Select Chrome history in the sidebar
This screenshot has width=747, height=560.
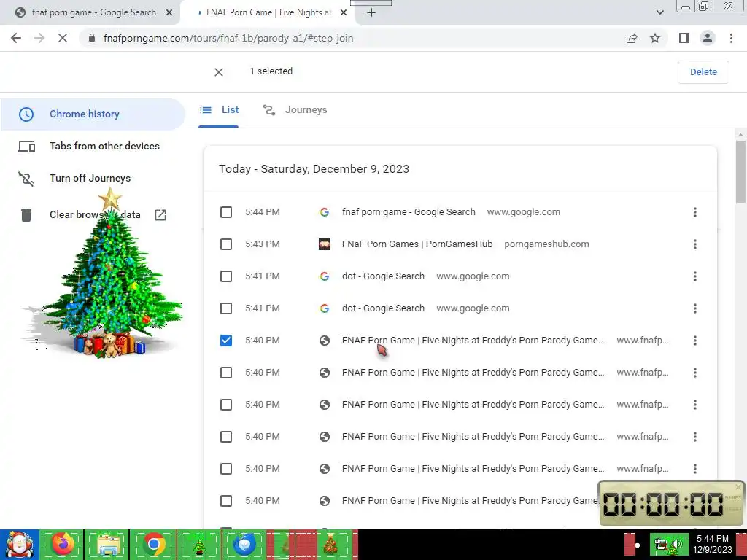93,114
